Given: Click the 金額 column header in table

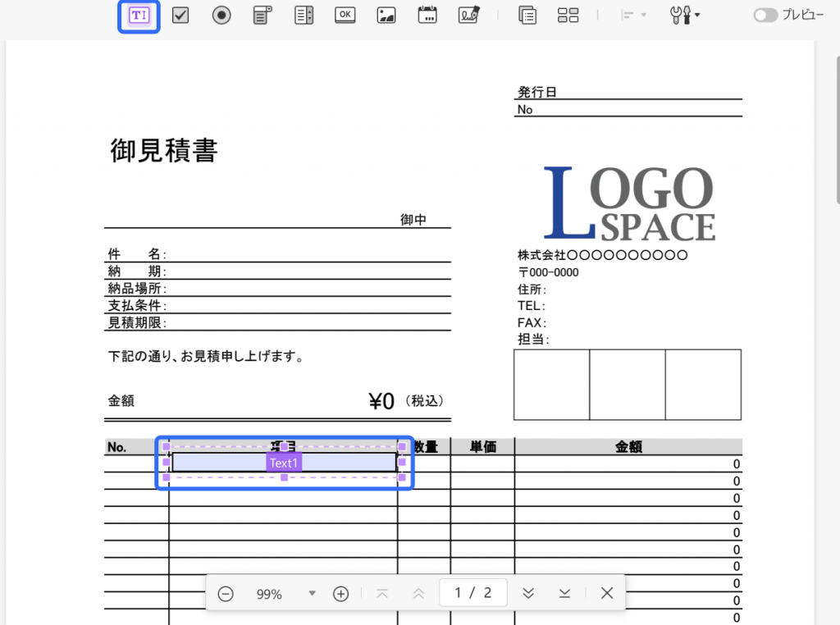Looking at the screenshot, I should (628, 447).
